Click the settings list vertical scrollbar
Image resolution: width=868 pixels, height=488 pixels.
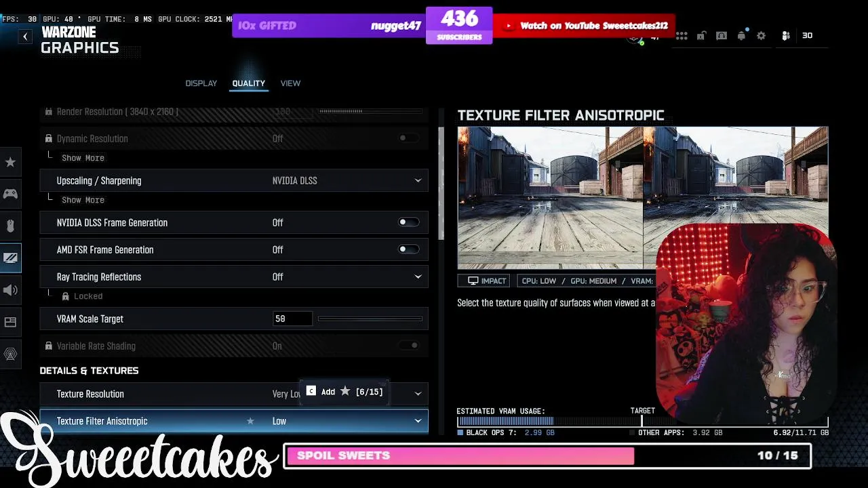click(441, 183)
